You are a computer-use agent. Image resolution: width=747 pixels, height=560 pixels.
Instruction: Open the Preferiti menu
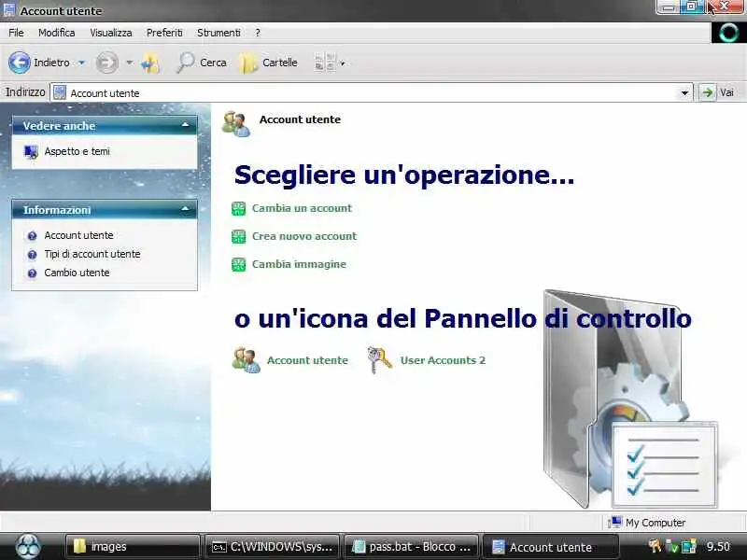[x=164, y=33]
